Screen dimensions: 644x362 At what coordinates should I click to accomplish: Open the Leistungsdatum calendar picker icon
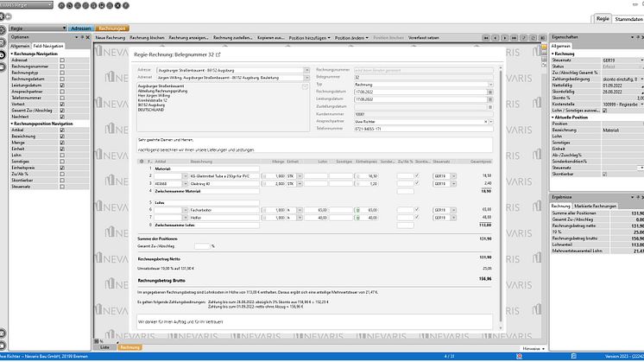pos(491,98)
